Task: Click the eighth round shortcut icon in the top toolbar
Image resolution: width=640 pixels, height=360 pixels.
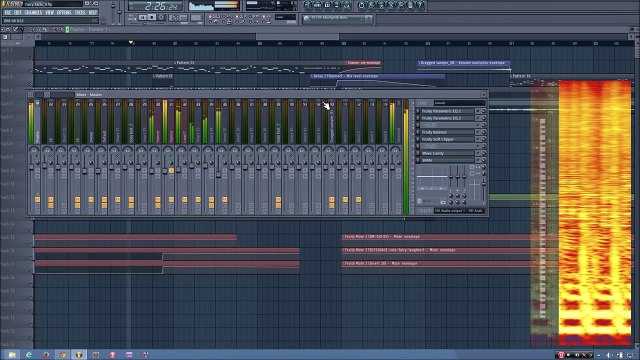Action: pos(381,5)
